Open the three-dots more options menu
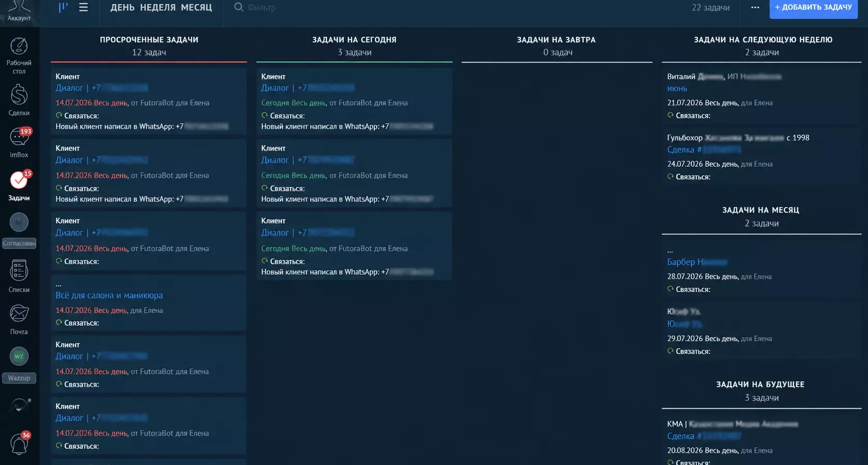 pyautogui.click(x=755, y=7)
